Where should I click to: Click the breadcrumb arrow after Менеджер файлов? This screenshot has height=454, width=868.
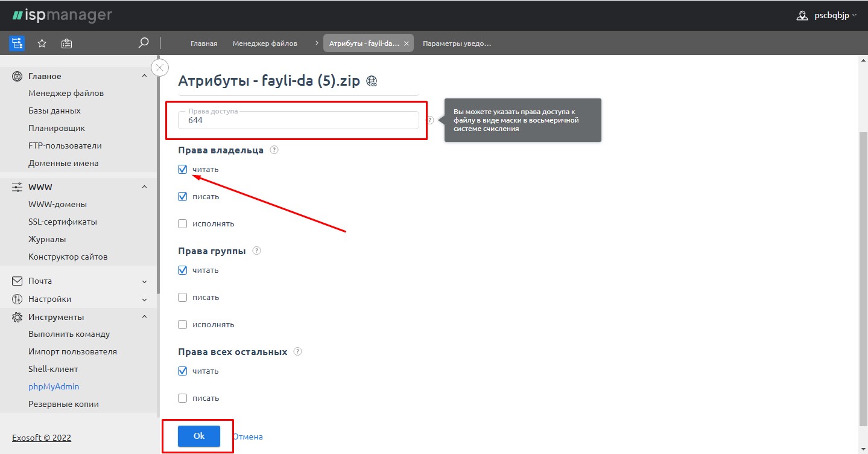[x=317, y=43]
